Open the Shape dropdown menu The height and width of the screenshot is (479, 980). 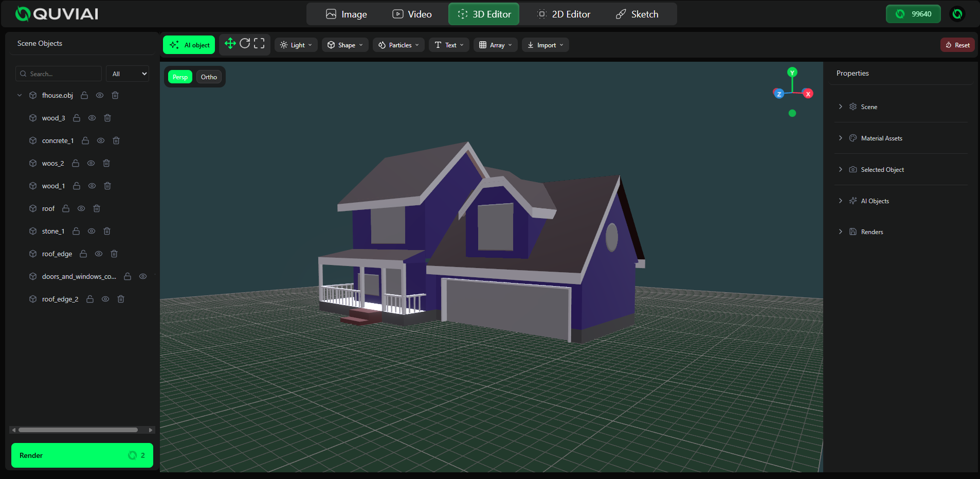coord(345,45)
